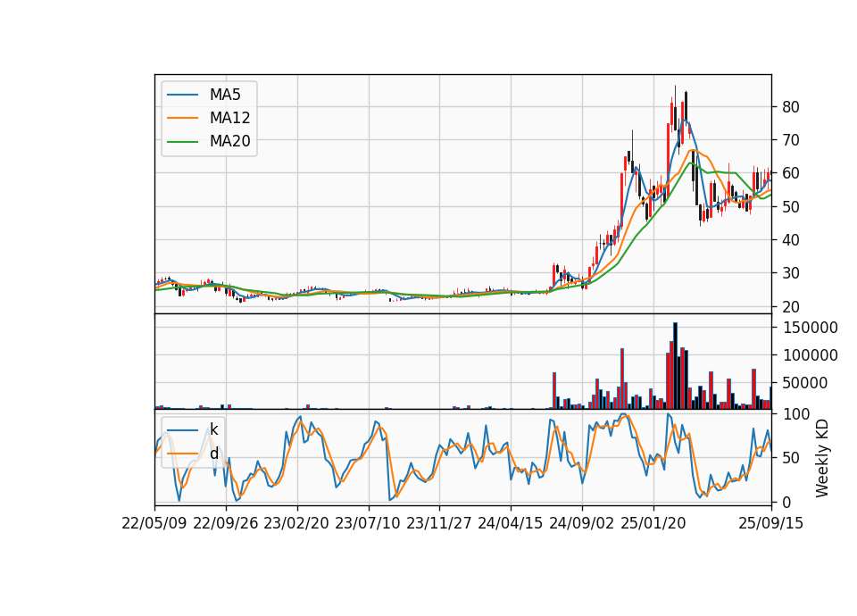Click the 60 price axis label
Image resolution: width=857 pixels, height=616 pixels.
[790, 173]
